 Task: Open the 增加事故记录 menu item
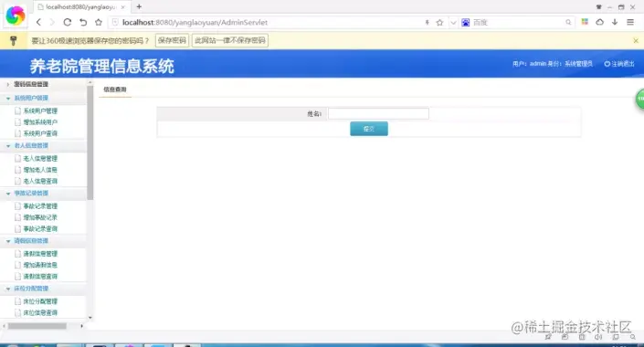coord(40,217)
